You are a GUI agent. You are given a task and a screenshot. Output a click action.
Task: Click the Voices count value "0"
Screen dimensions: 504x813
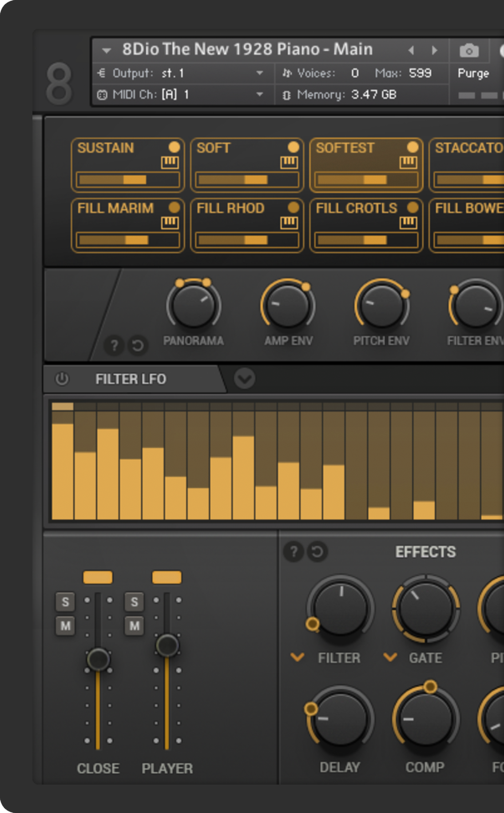click(355, 73)
